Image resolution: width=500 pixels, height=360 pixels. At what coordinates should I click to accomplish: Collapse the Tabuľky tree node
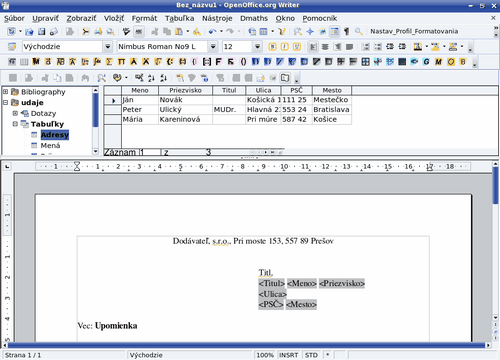click(x=15, y=124)
